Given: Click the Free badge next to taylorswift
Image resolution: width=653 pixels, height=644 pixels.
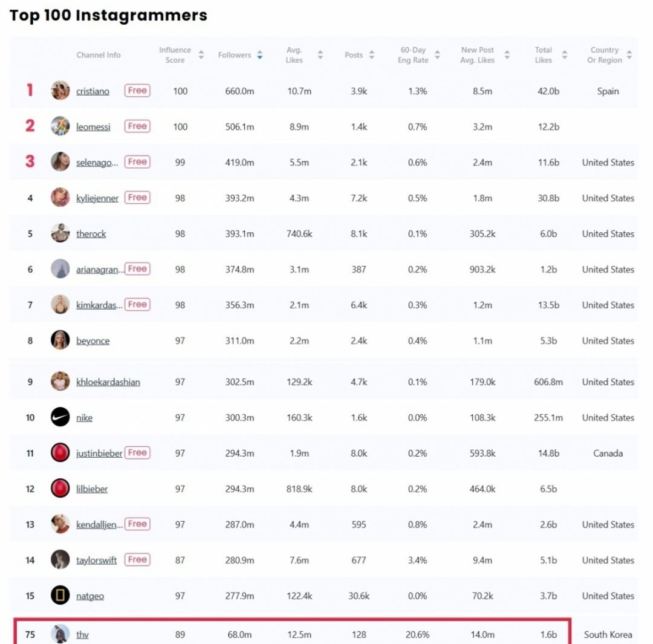Looking at the screenshot, I should tap(137, 559).
